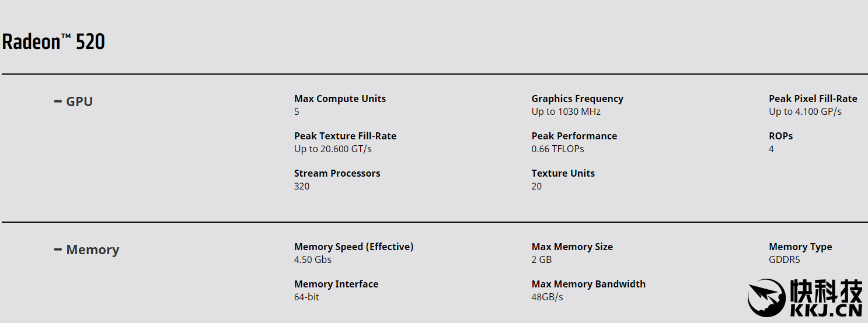Click the KKJ.CN rocket logo icon
The height and width of the screenshot is (323, 868).
point(766,297)
